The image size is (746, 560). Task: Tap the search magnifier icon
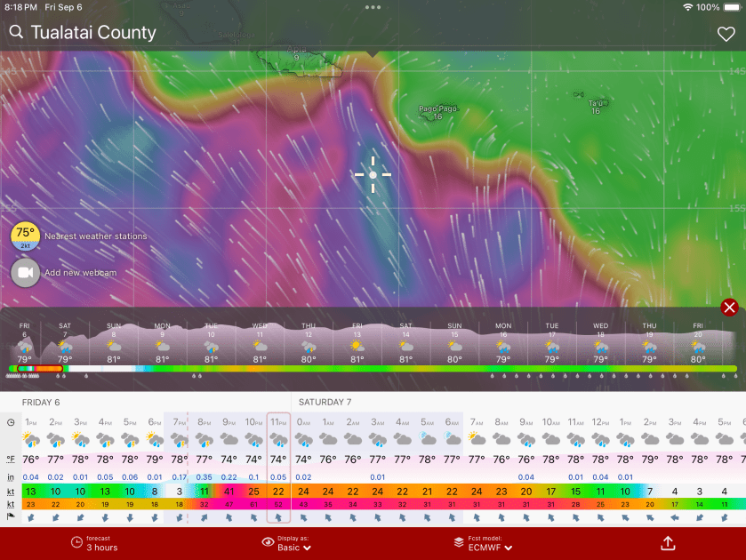[x=16, y=33]
